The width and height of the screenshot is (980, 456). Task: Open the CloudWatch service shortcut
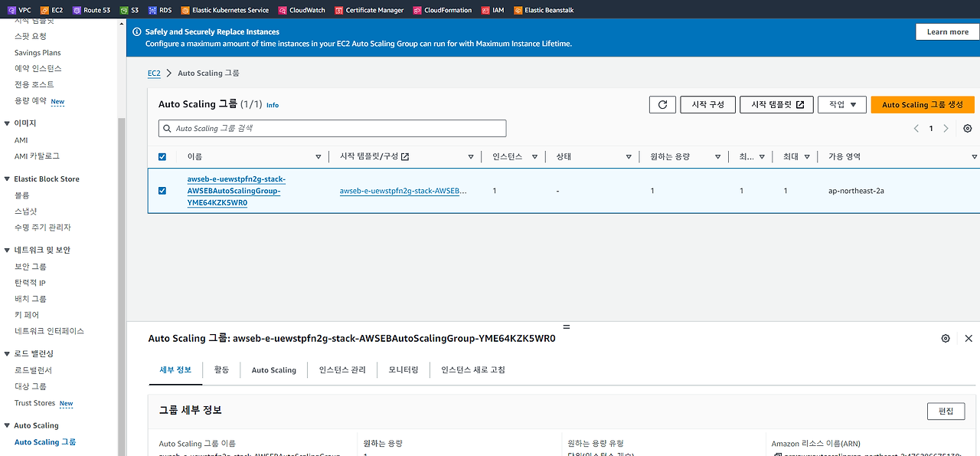pyautogui.click(x=302, y=10)
